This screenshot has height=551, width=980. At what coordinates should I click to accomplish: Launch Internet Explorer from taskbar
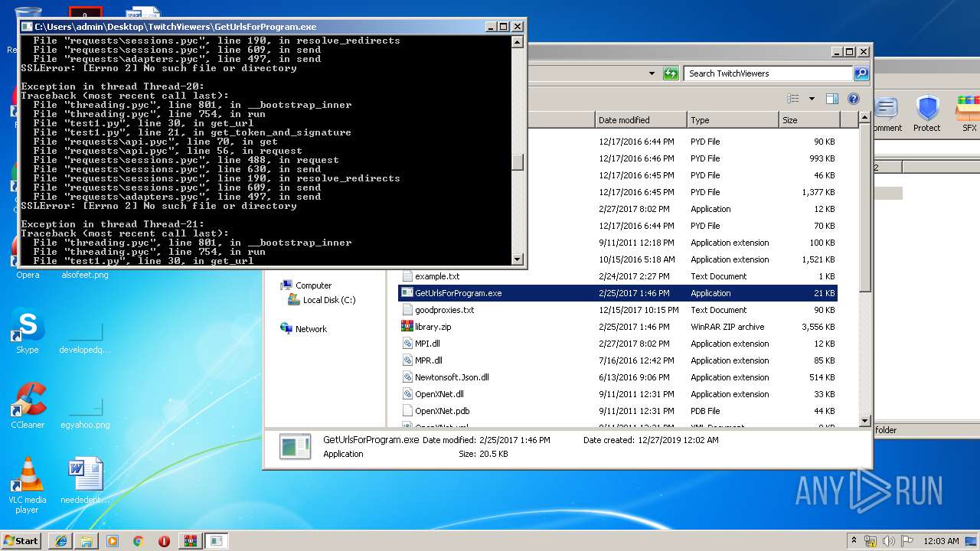(60, 541)
